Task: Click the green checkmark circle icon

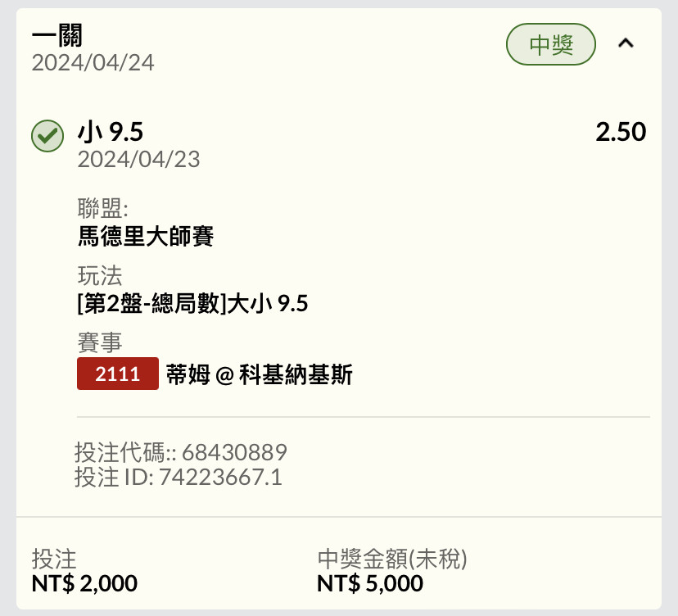Action: [x=47, y=136]
